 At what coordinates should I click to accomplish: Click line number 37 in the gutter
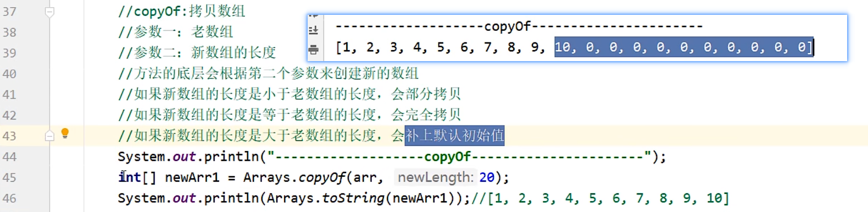coord(9,12)
